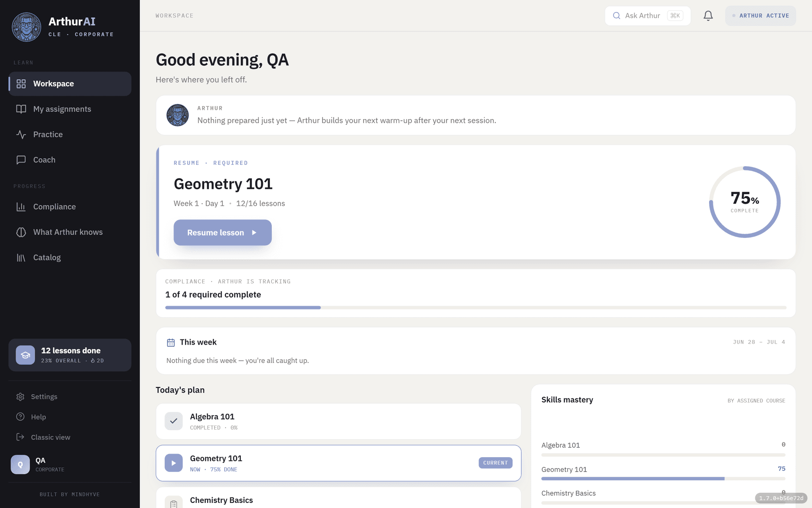The image size is (812, 508).
Task: Open the Coach page
Action: point(70,160)
